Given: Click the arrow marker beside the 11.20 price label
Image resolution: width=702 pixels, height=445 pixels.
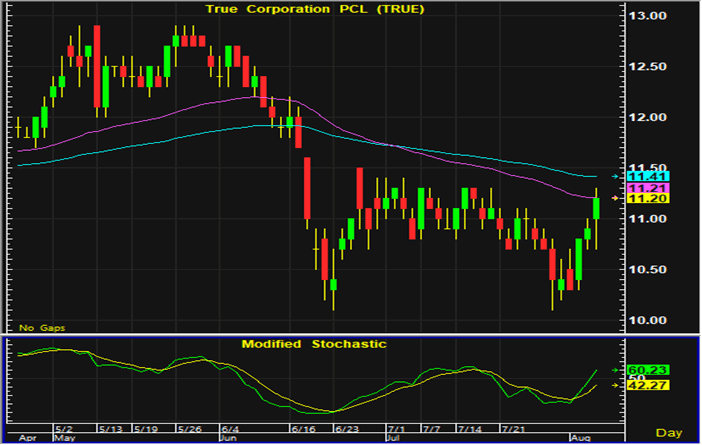Looking at the screenshot, I should pyautogui.click(x=616, y=199).
